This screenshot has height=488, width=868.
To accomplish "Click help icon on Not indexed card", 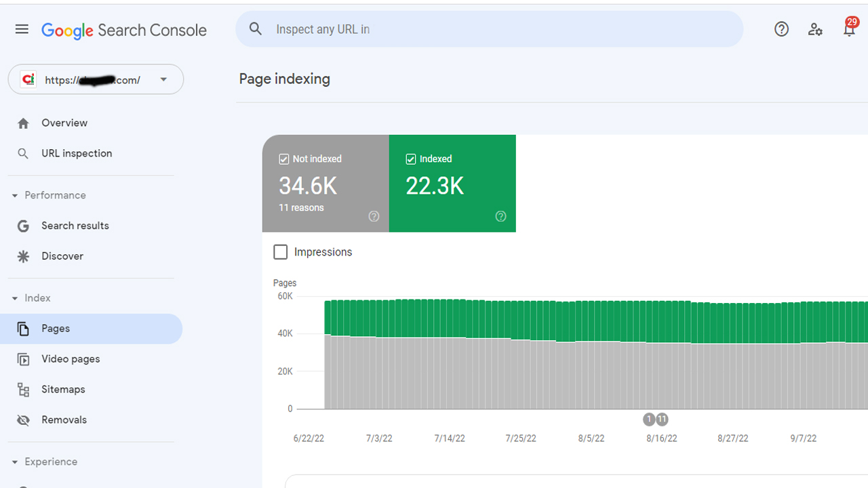I will click(374, 216).
